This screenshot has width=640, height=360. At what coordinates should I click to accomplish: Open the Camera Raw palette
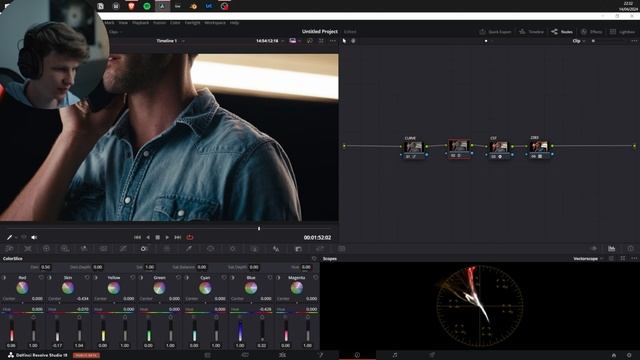tap(9, 249)
